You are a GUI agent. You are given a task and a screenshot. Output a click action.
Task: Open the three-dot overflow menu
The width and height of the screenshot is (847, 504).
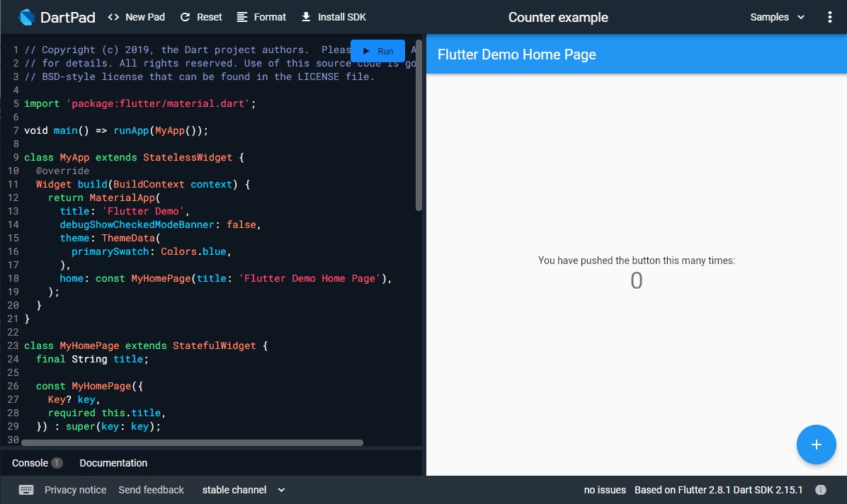[830, 17]
